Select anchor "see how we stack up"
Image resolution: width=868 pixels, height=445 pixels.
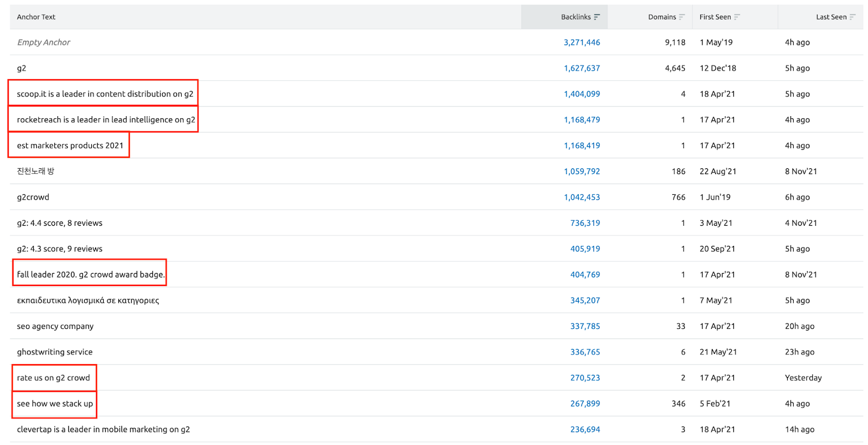click(55, 404)
